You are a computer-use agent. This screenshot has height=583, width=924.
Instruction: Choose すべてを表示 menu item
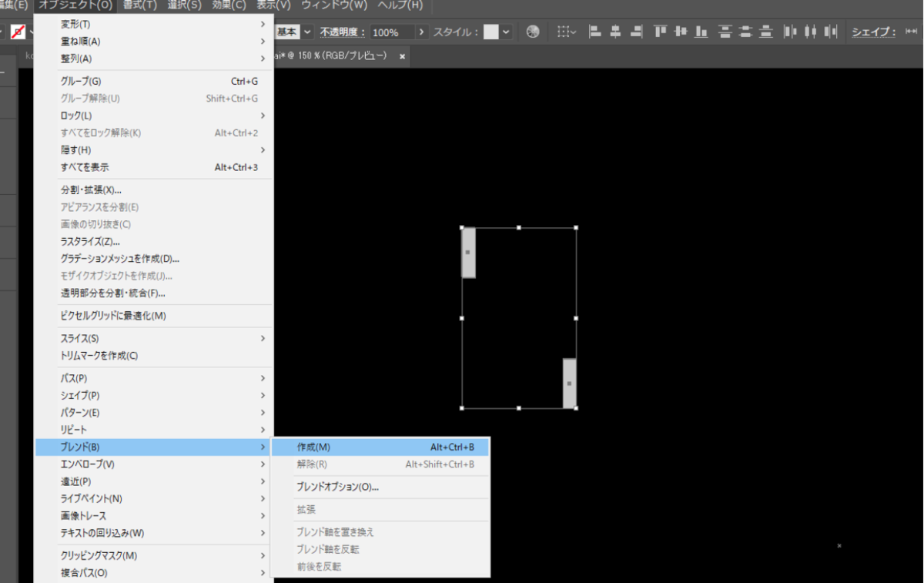pos(153,167)
